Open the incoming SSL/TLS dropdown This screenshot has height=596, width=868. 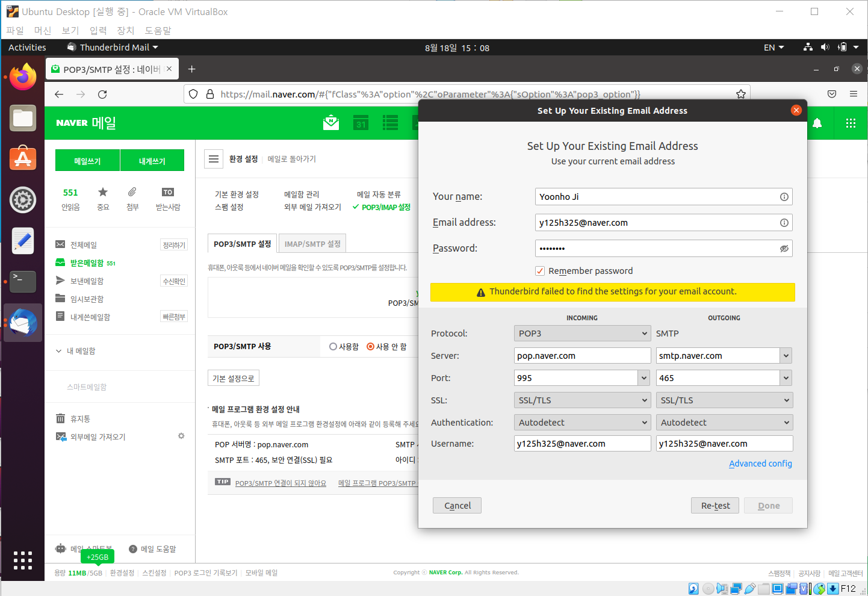583,400
